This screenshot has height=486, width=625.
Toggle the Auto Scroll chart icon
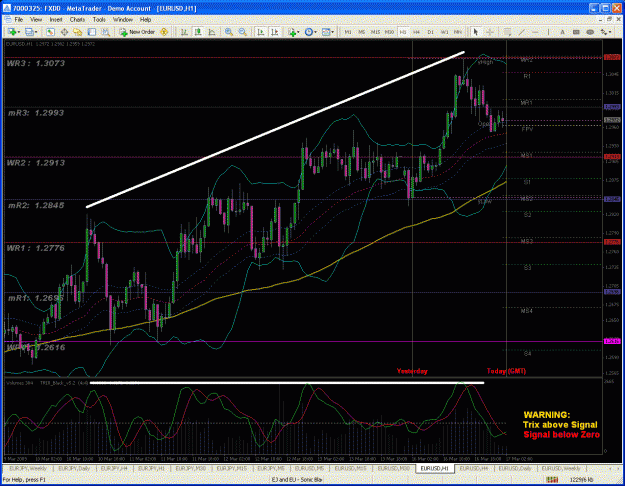[261, 32]
